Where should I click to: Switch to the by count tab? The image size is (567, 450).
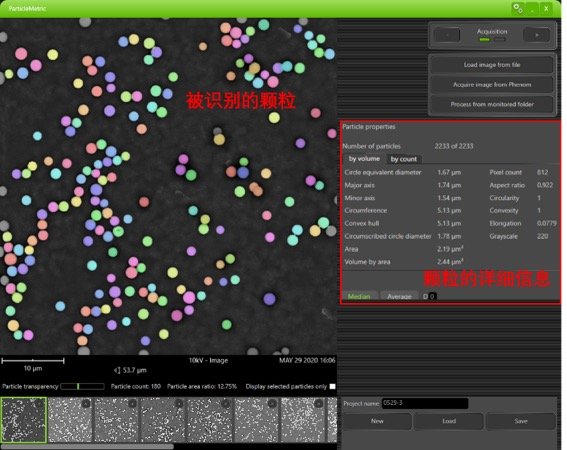[x=404, y=159]
